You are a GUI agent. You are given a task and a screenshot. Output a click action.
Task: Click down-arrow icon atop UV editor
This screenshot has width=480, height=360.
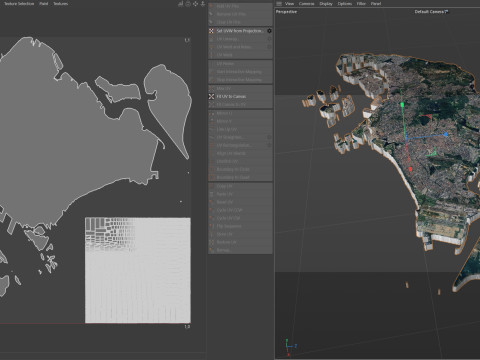[x=202, y=4]
